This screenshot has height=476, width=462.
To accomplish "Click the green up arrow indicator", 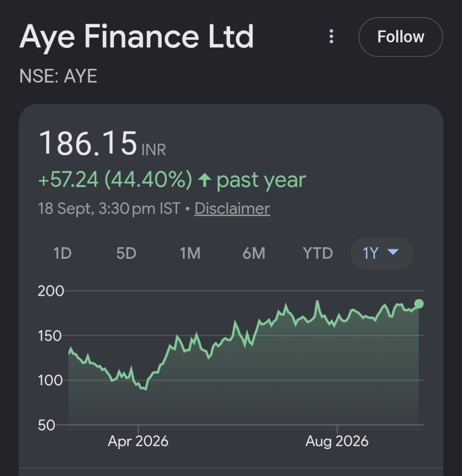I will 205,180.
